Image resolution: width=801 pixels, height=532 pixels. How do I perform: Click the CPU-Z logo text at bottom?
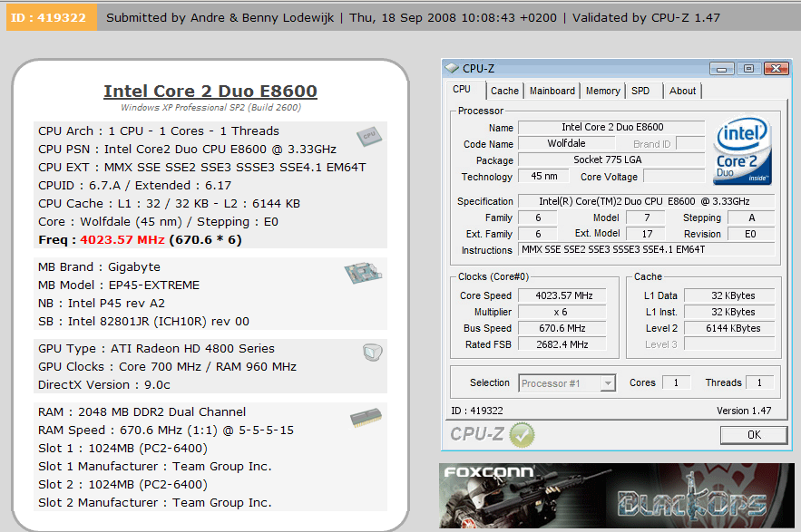pyautogui.click(x=477, y=434)
